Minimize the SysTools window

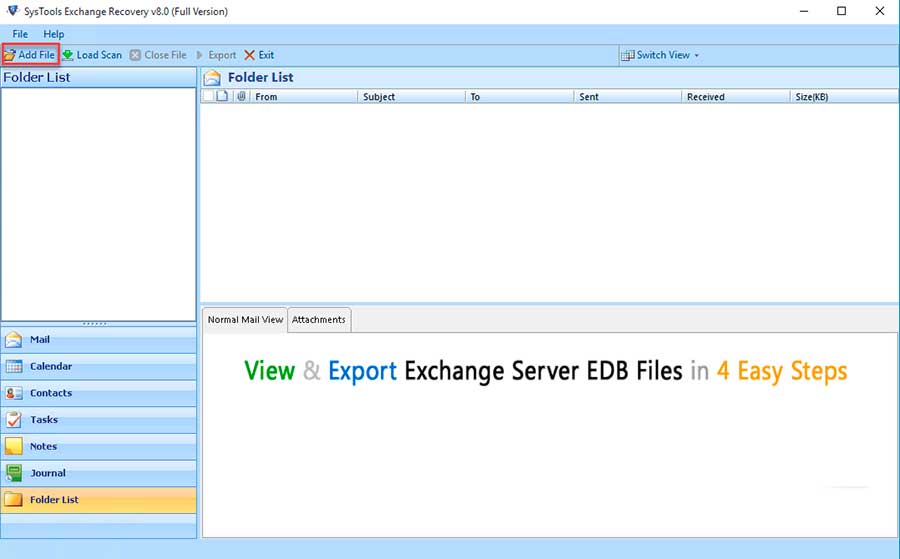click(x=804, y=11)
